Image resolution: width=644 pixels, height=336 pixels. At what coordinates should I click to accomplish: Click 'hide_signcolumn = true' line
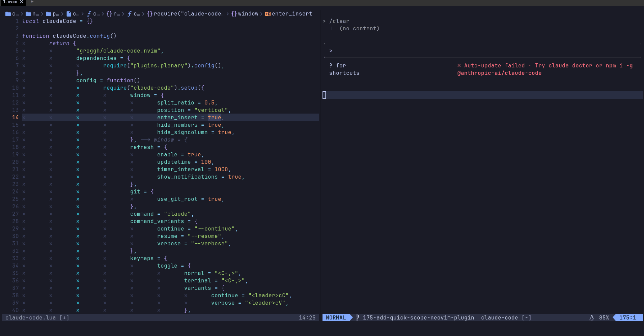pyautogui.click(x=194, y=132)
